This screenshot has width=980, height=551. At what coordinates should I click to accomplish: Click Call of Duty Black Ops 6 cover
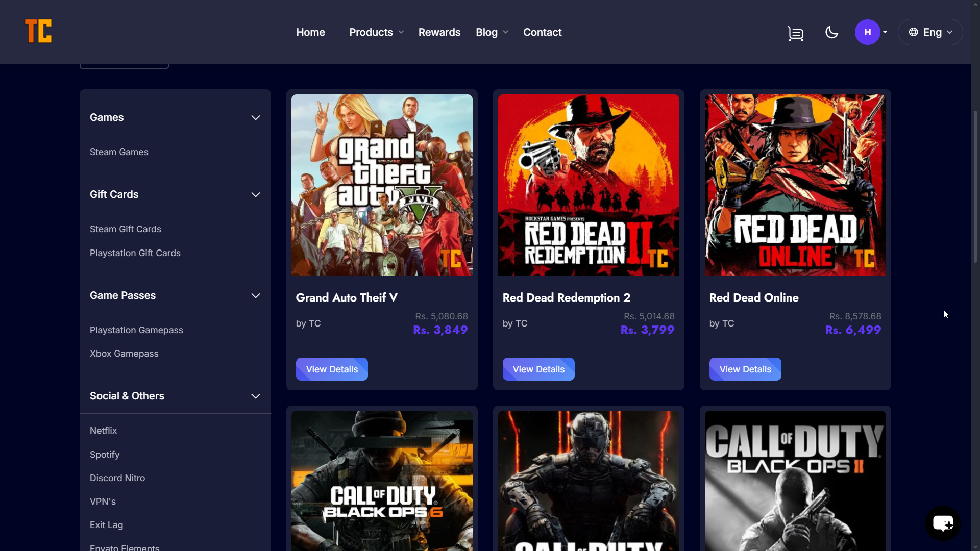coord(382,480)
